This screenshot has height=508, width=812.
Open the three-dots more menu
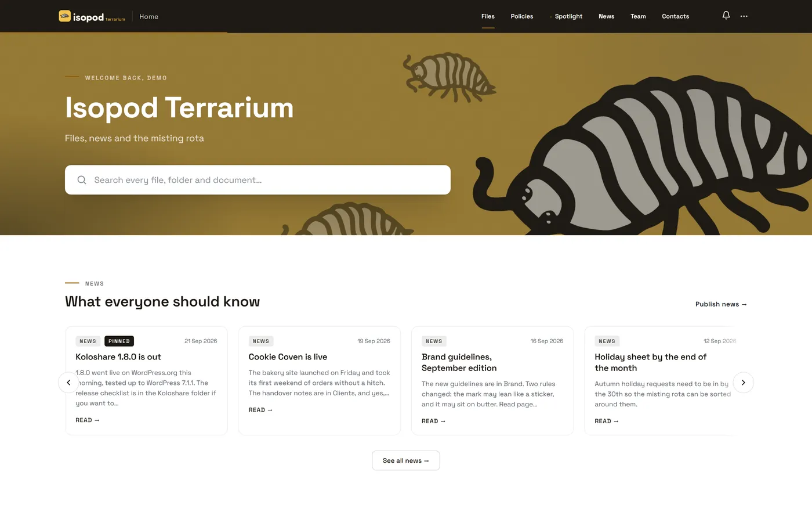744,16
